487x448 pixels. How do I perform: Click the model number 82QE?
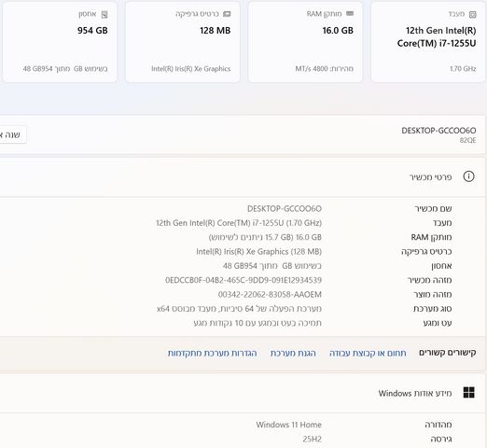[467, 140]
